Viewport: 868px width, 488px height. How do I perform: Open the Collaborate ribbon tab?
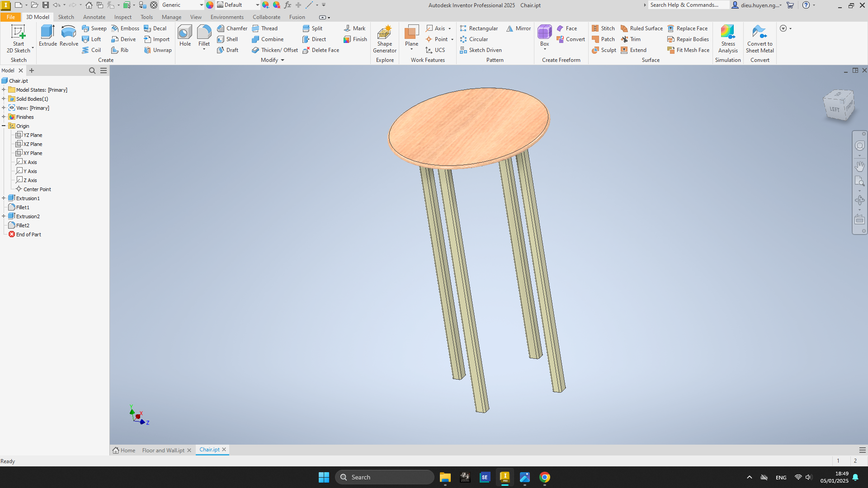[x=266, y=17]
